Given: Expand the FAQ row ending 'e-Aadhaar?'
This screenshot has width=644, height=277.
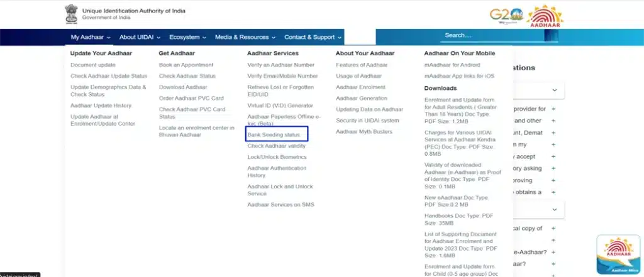Looking at the screenshot, I should coord(553,253).
